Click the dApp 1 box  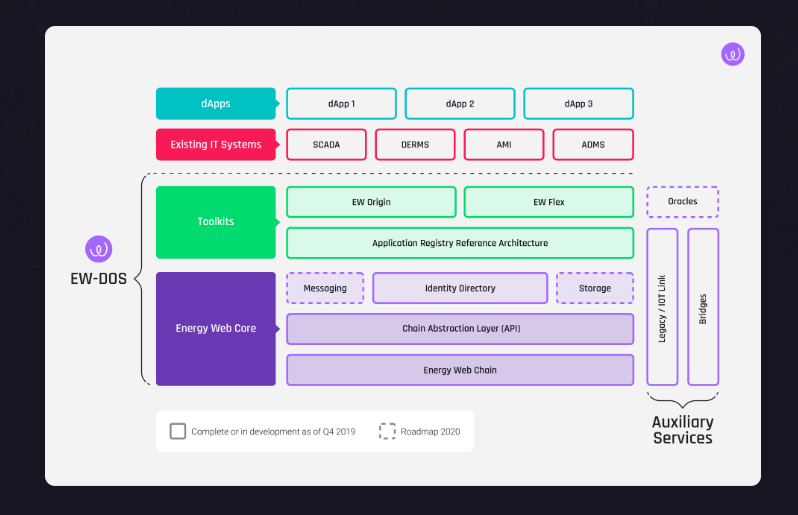click(341, 104)
